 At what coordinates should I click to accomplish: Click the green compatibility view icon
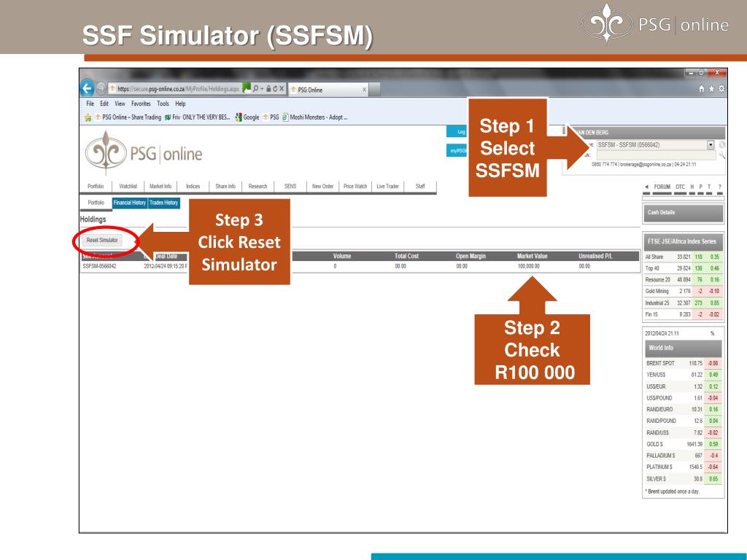tap(247, 88)
